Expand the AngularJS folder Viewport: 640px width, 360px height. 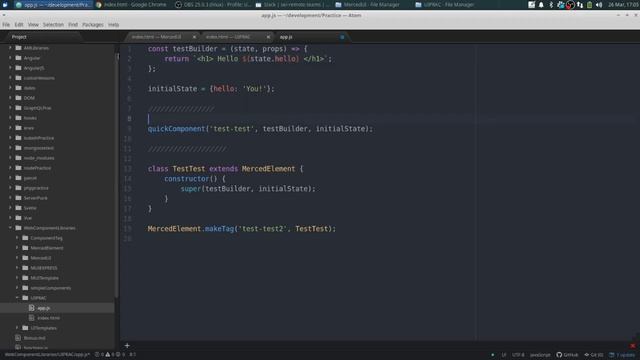10,68
